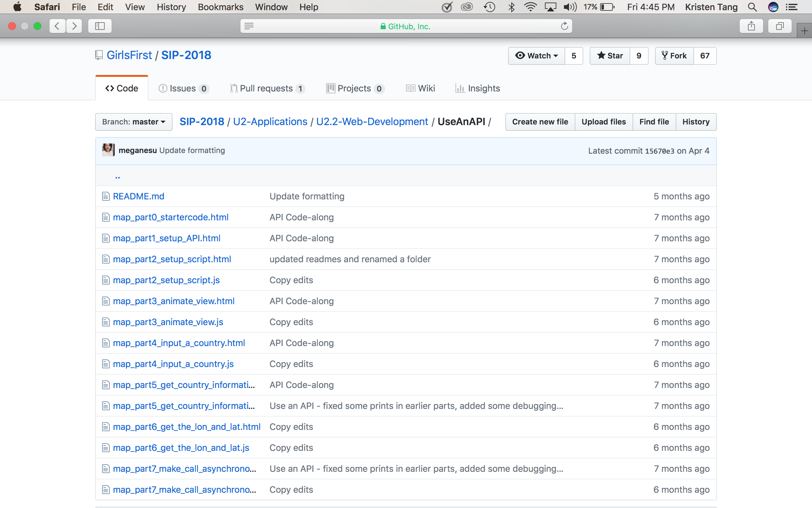812x508 pixels.
Task: Open map_part2_setup_script.js file
Action: coord(167,280)
